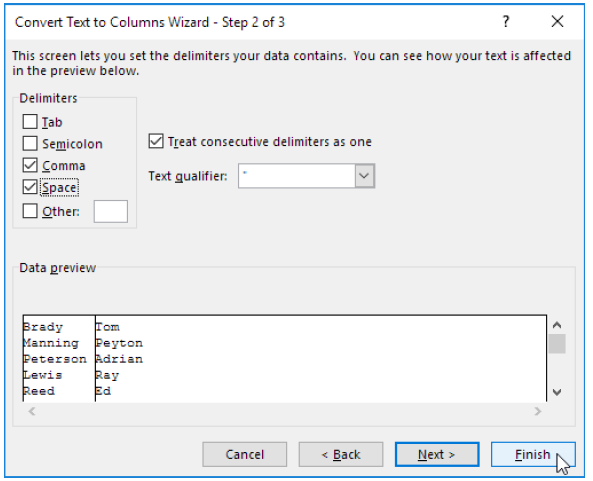Click the preview scroll up arrow
Viewport: 593px width, 481px height.
(557, 325)
